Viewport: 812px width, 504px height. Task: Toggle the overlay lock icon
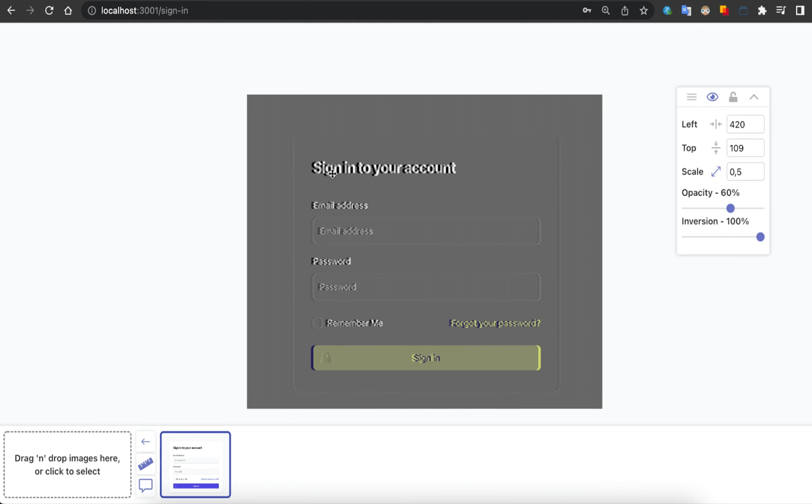(x=733, y=97)
